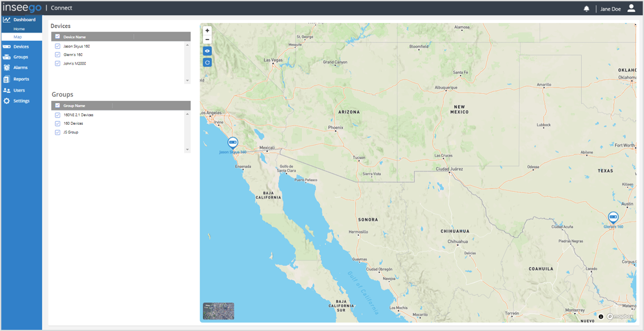
Task: Select the 160NE 2.1 Devices group name
Action: coord(78,115)
